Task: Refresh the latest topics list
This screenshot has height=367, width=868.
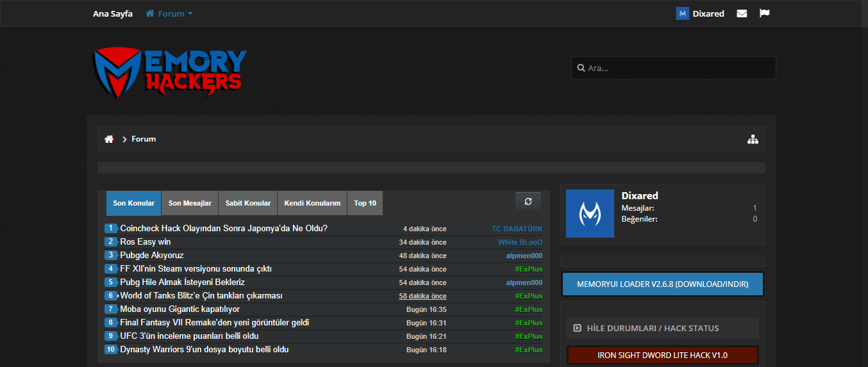Action: (528, 201)
